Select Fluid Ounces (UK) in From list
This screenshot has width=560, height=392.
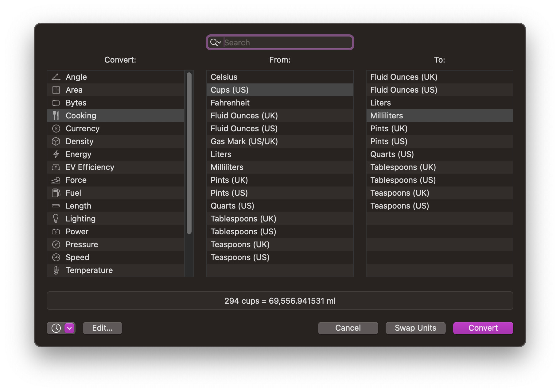[280, 116]
